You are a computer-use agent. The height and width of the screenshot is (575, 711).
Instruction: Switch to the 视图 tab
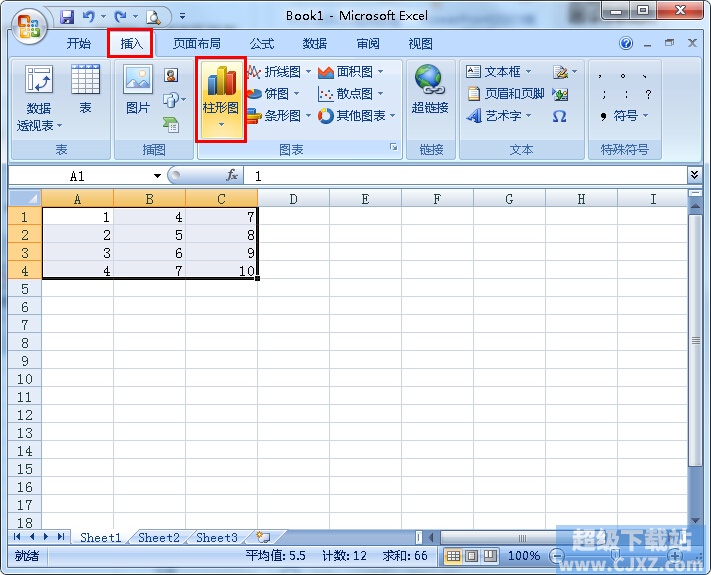pyautogui.click(x=420, y=44)
